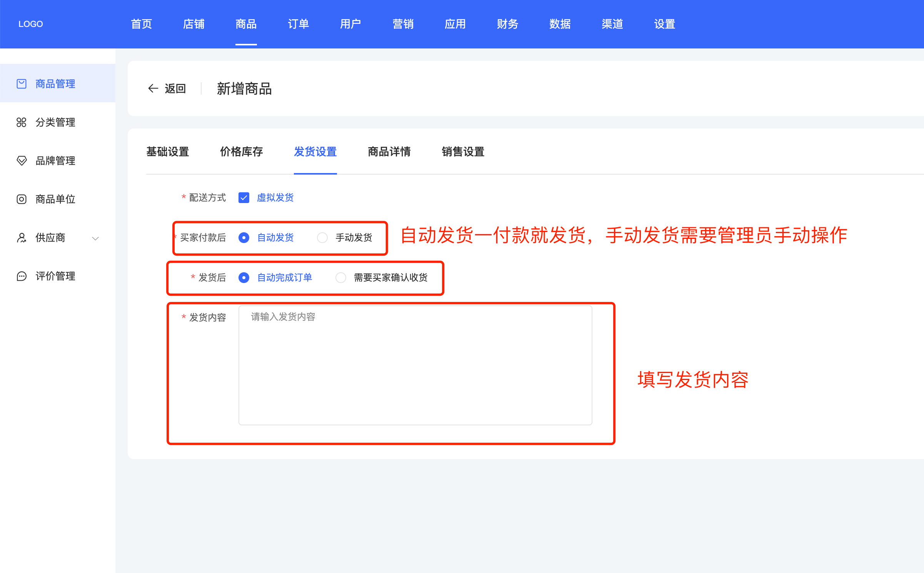This screenshot has width=924, height=573.
Task: Open the 商品详情 tab
Action: 389,152
